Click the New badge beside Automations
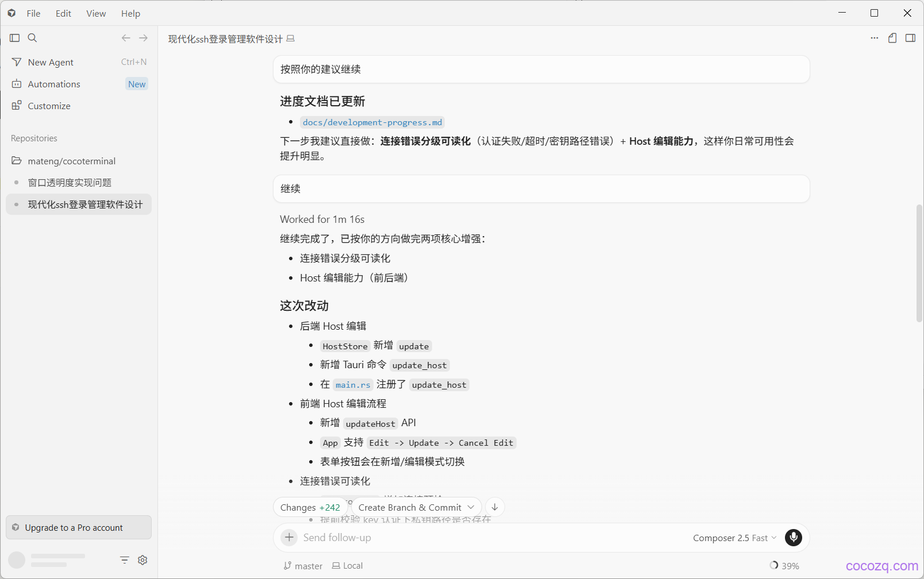The width and height of the screenshot is (924, 579). (137, 84)
